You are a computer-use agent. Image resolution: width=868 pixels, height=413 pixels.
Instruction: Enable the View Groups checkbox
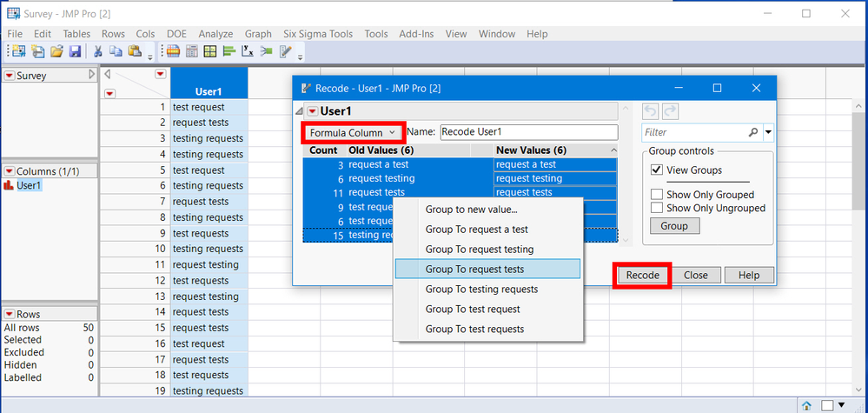pos(657,170)
